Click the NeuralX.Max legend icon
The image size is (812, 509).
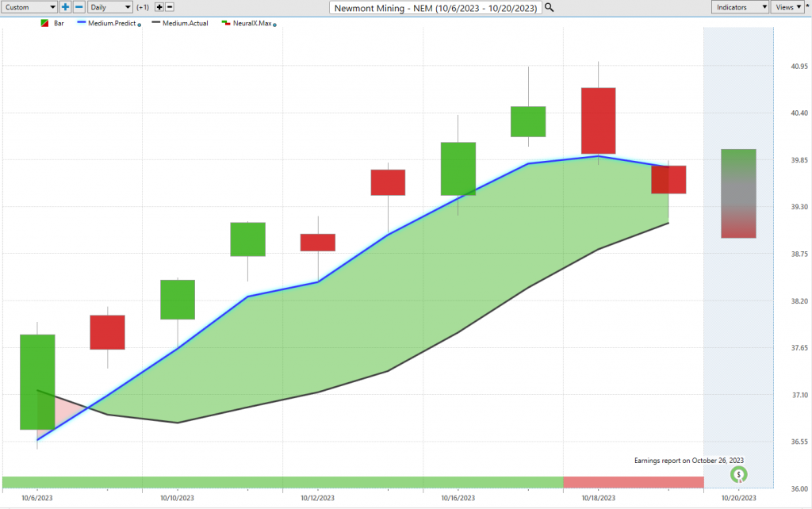tap(226, 23)
